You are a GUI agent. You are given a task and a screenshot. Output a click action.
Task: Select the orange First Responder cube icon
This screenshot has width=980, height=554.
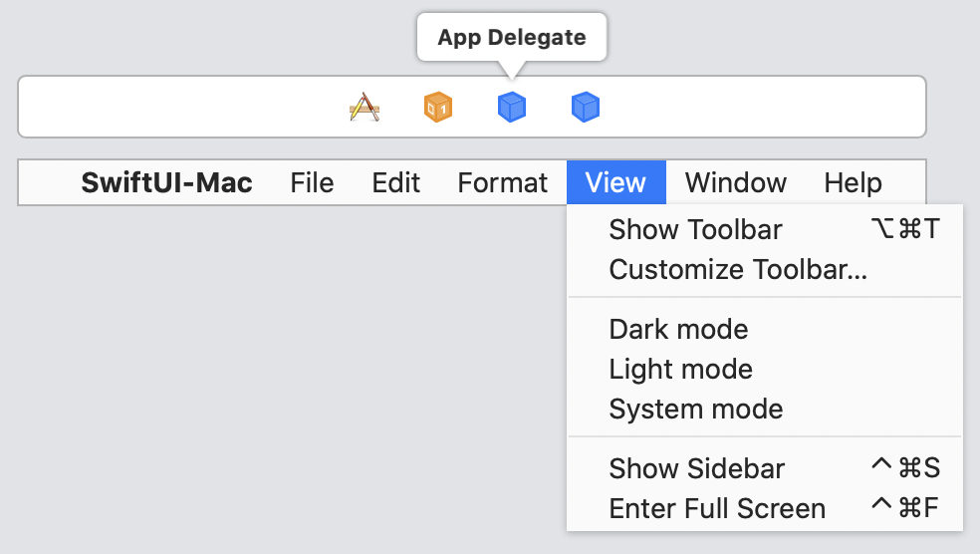(x=438, y=107)
